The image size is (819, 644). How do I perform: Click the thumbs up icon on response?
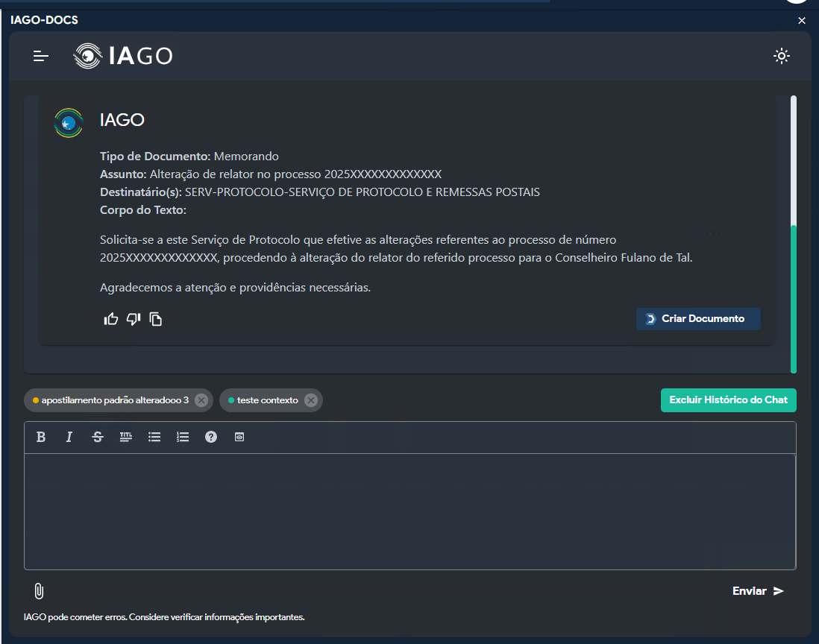click(x=111, y=319)
